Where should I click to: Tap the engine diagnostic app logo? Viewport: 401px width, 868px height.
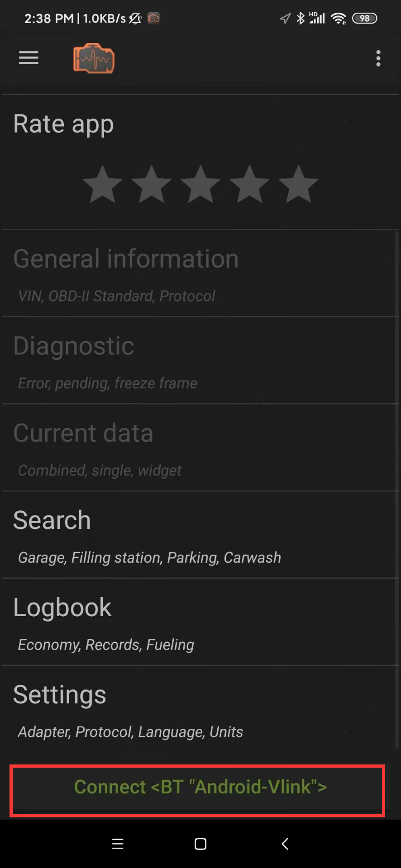click(94, 58)
